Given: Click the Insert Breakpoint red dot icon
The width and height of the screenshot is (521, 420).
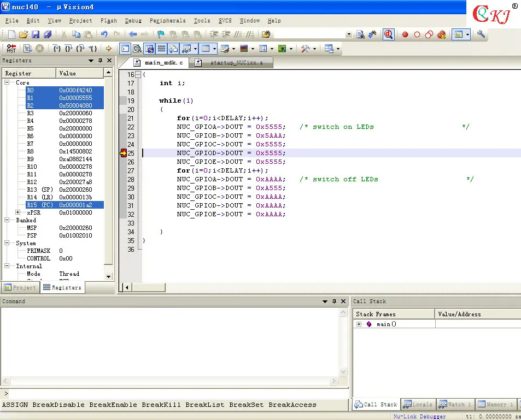Looking at the screenshot, I should pyautogui.click(x=405, y=34).
